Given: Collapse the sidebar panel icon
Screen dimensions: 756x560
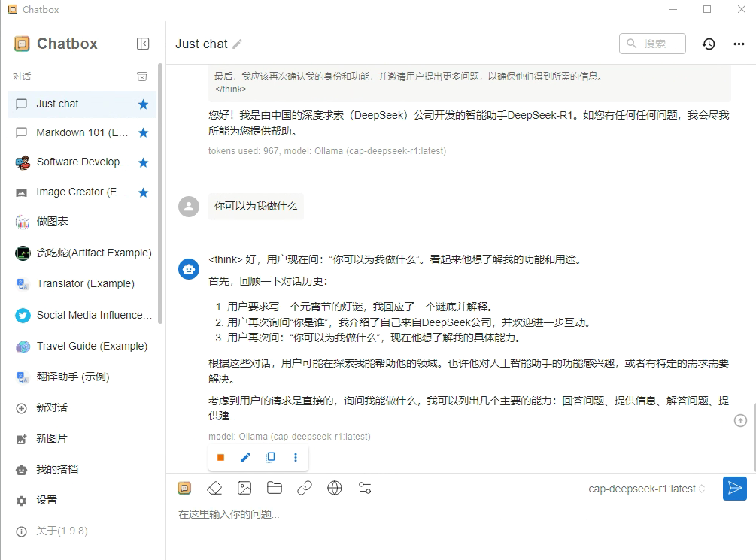Looking at the screenshot, I should 143,44.
